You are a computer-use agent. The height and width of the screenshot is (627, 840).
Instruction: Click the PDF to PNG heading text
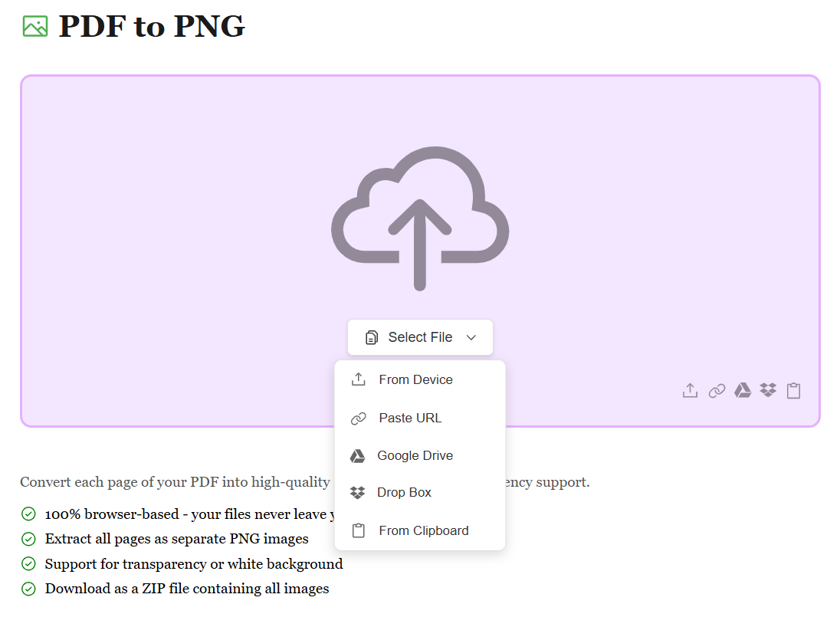click(152, 27)
